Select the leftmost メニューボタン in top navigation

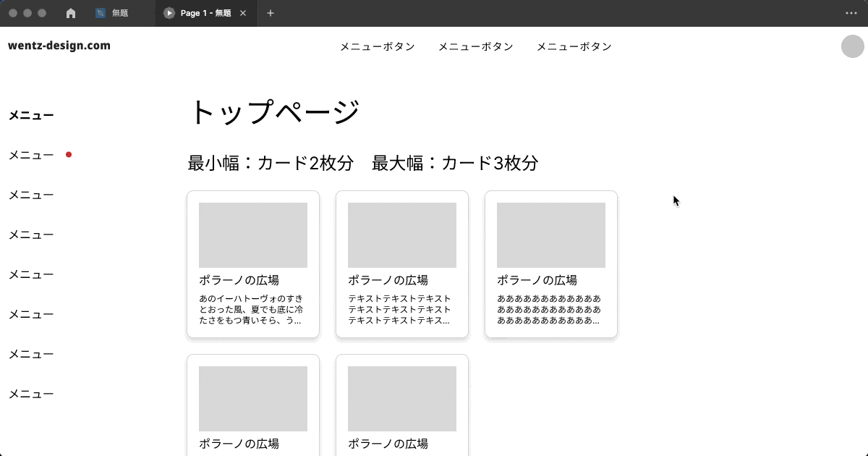378,46
